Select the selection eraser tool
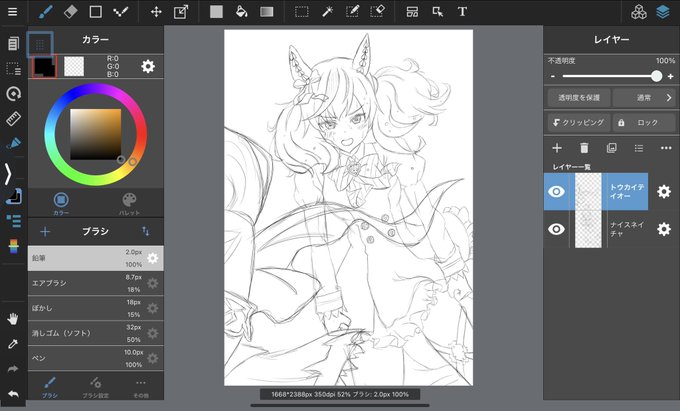The height and width of the screenshot is (411, 680). (x=378, y=12)
